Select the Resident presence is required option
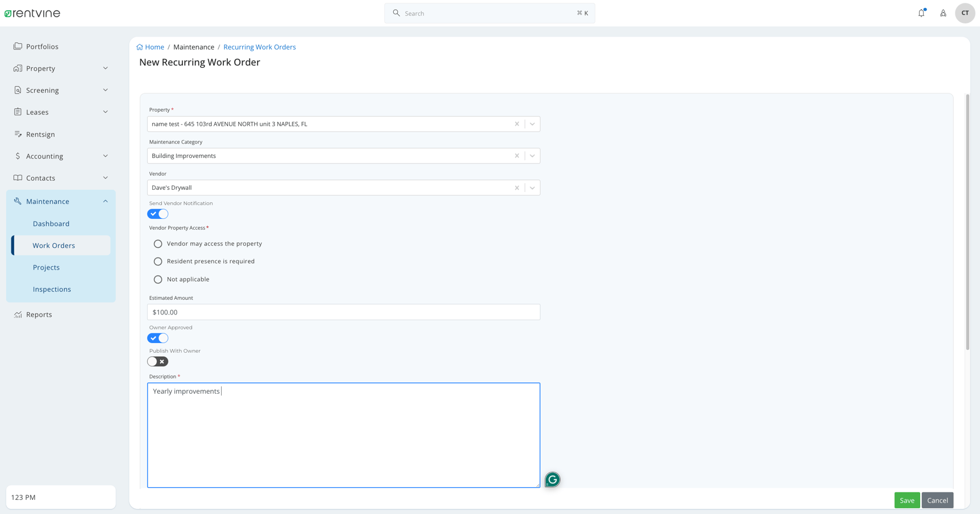 158,261
